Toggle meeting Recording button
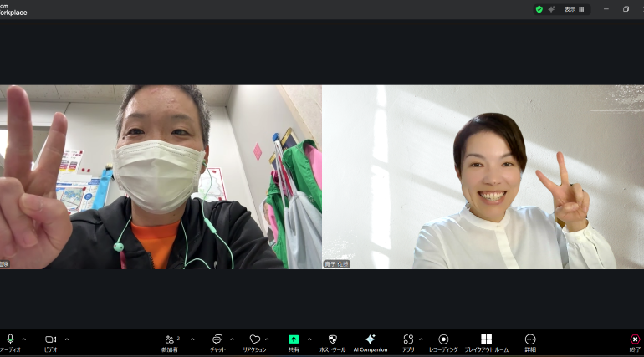The height and width of the screenshot is (357, 644). pyautogui.click(x=443, y=339)
